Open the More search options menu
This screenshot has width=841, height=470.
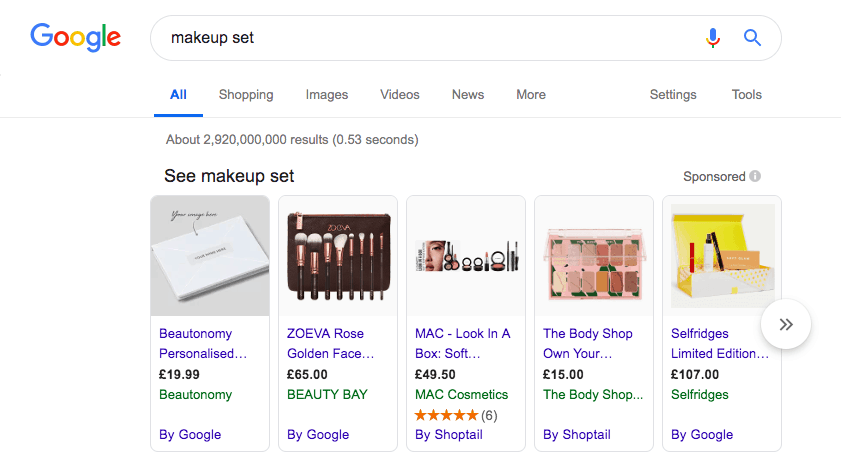530,95
